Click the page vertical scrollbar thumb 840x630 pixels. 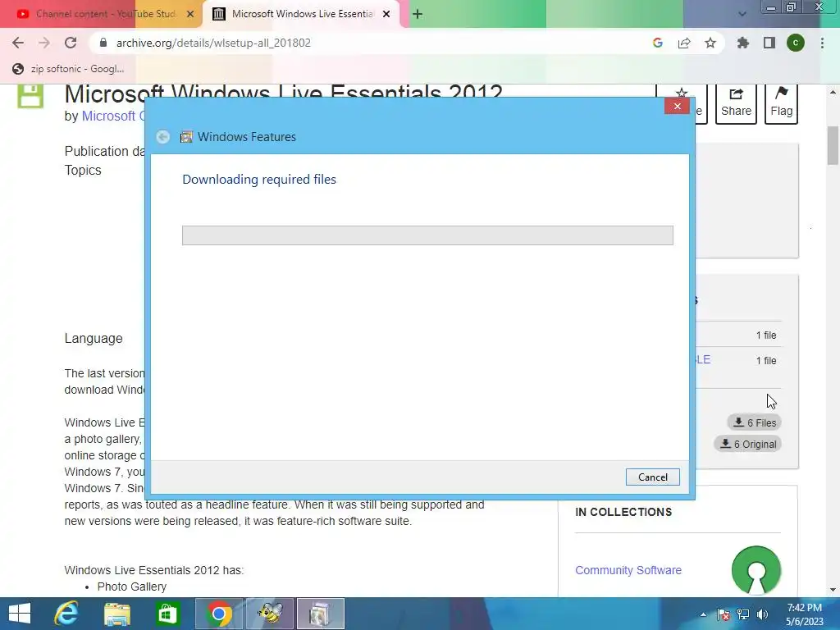pos(833,146)
